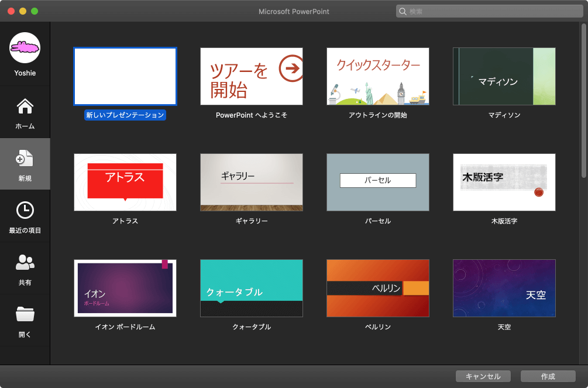Select the イオン ボードルーム template
This screenshot has width=588, height=388.
[x=125, y=288]
